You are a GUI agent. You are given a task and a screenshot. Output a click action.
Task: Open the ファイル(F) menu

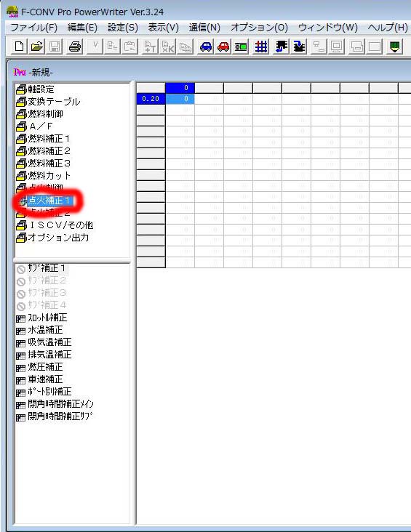click(x=34, y=28)
